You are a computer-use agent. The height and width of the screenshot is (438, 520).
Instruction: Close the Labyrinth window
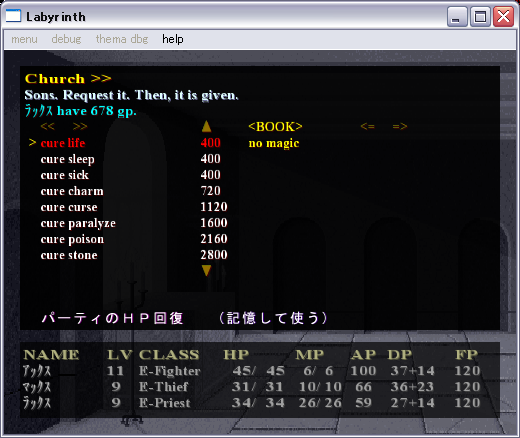click(x=503, y=16)
